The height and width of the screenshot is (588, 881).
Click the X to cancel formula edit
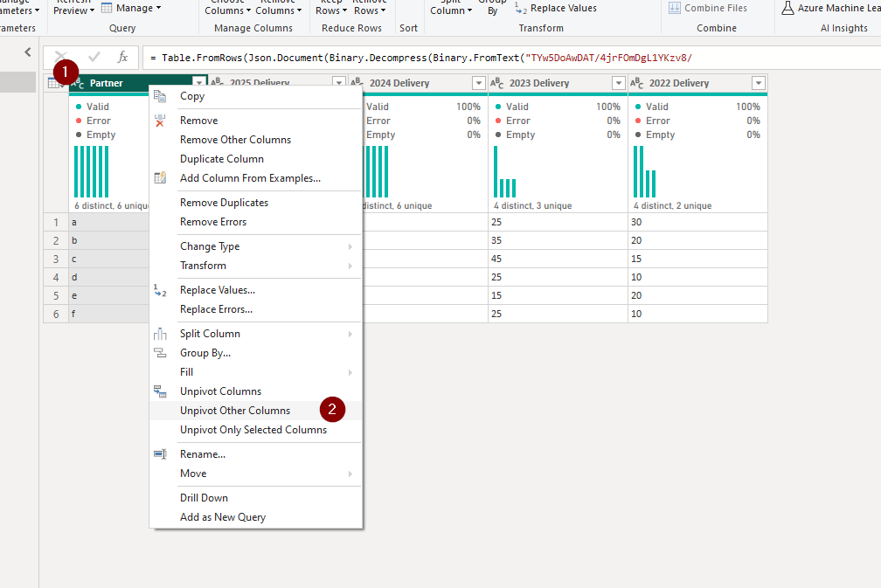pyautogui.click(x=60, y=58)
